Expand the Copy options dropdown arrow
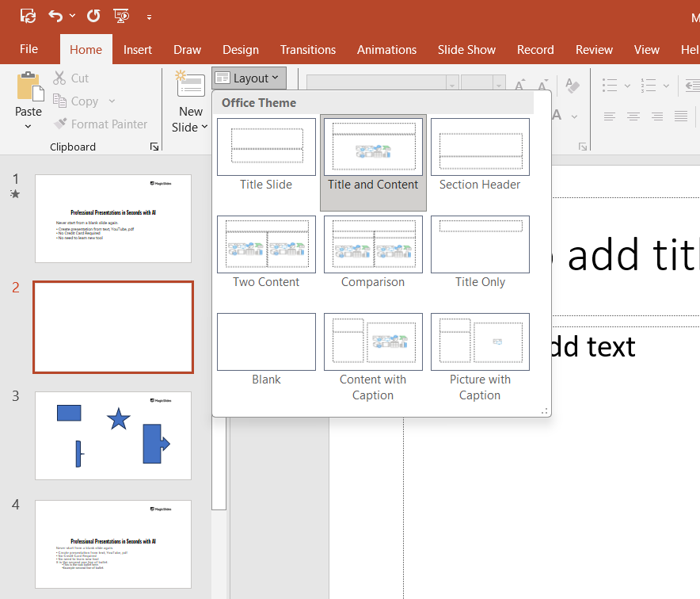Screen dimensions: 700x599 [112, 101]
